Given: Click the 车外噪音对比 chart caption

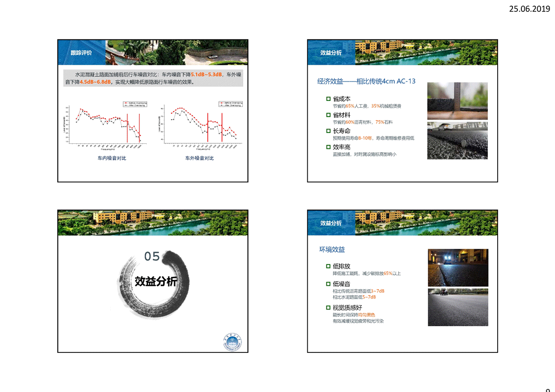Looking at the screenshot, I should pyautogui.click(x=199, y=158).
